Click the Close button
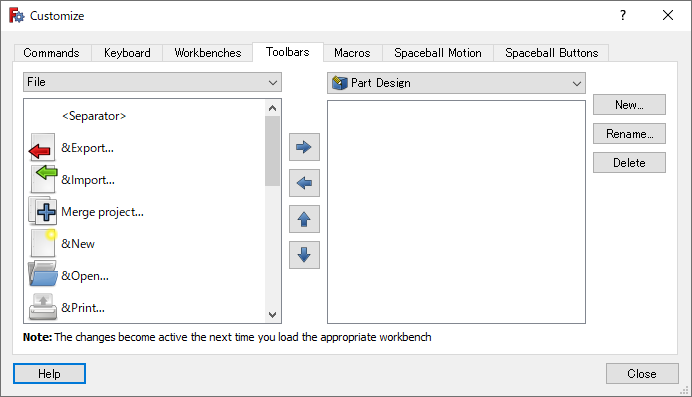 [x=642, y=374]
